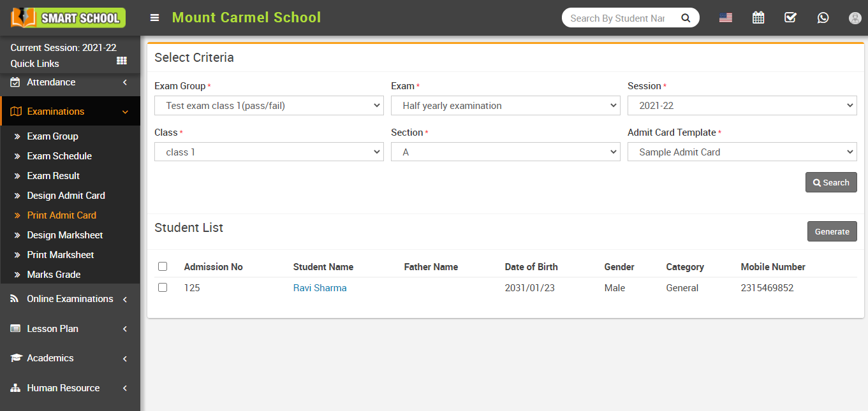The image size is (868, 411).
Task: Click the search magnifier icon
Action: point(686,18)
